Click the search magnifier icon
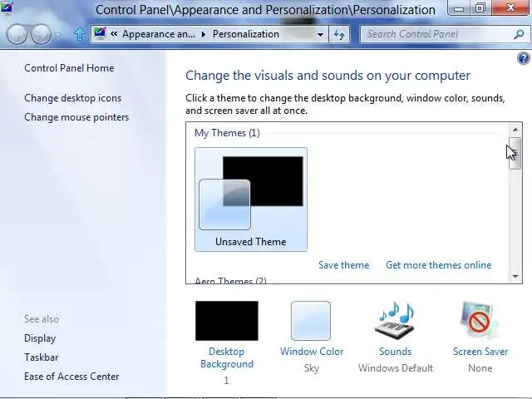 [x=519, y=34]
